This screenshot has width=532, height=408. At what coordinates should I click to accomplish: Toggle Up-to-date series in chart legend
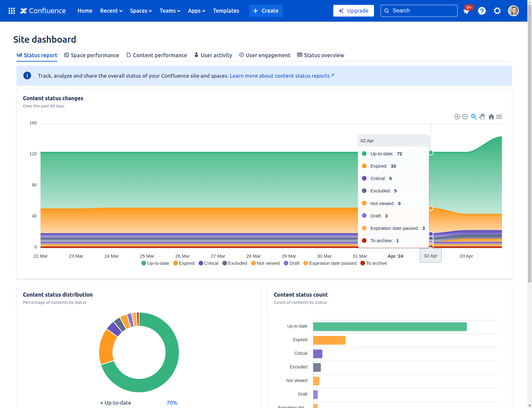point(155,263)
